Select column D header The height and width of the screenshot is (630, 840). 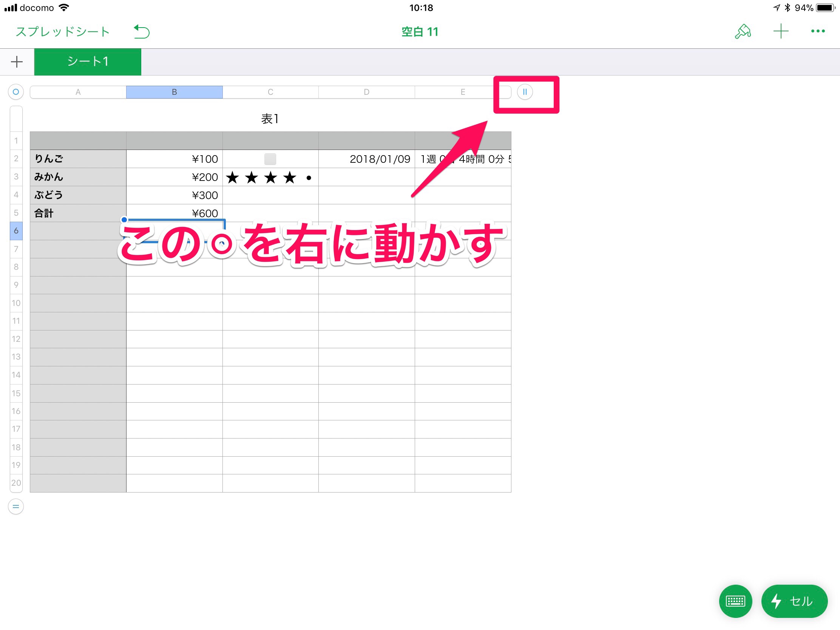tap(366, 92)
